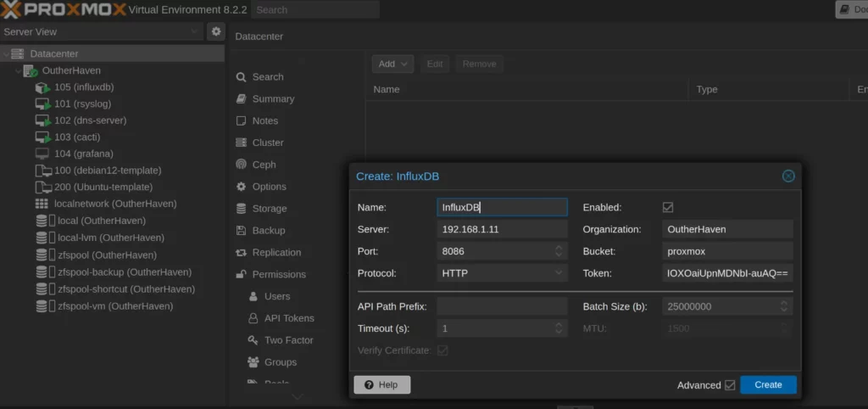Click the Organization input field
The image size is (868, 409).
point(727,229)
